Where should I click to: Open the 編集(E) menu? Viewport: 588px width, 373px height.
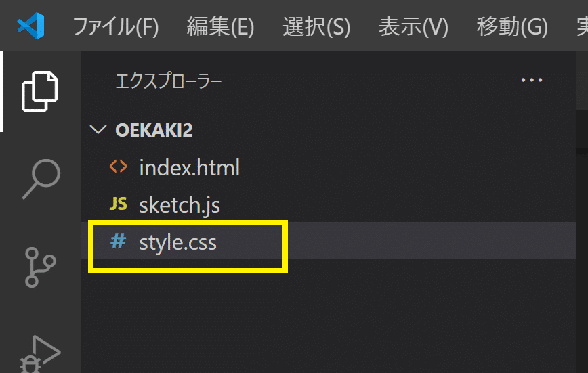point(220,27)
